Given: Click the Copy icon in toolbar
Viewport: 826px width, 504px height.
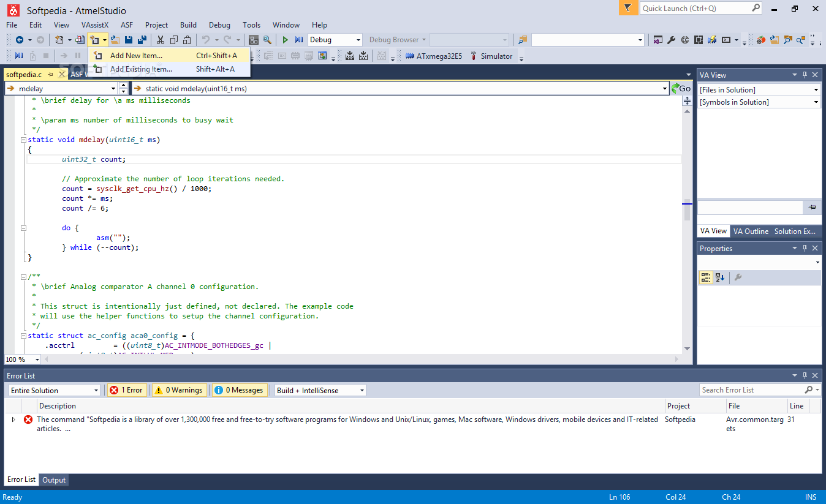Looking at the screenshot, I should pyautogui.click(x=173, y=40).
